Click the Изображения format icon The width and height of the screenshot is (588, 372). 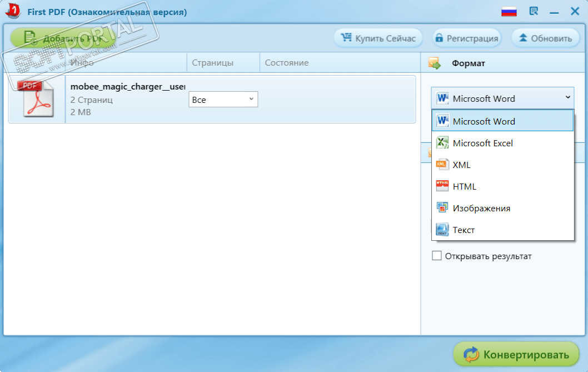tap(442, 207)
